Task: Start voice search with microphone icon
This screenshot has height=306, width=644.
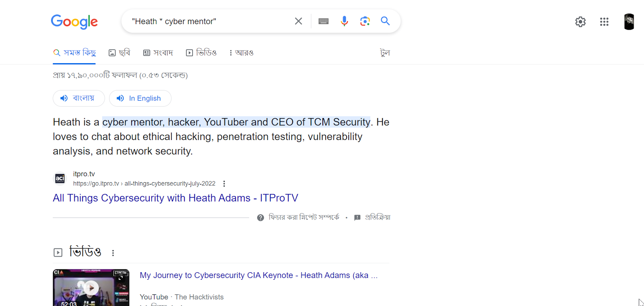Action: pos(344,21)
